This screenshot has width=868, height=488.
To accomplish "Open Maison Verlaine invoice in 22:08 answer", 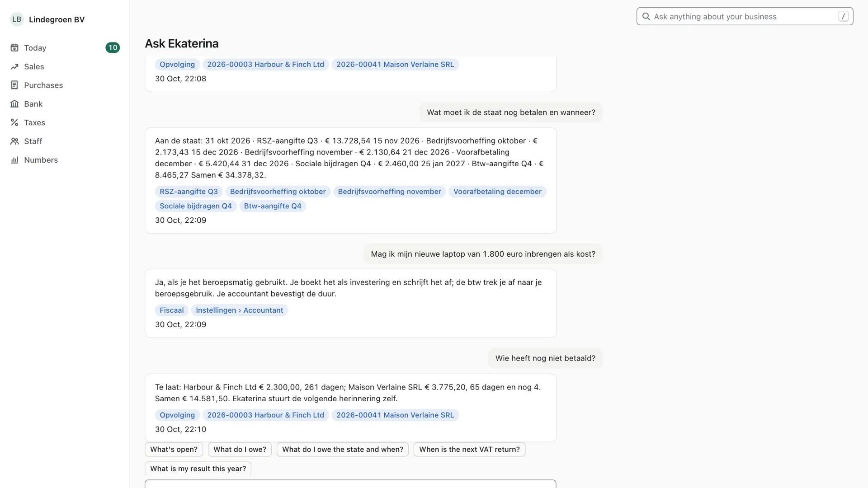I will (x=395, y=65).
